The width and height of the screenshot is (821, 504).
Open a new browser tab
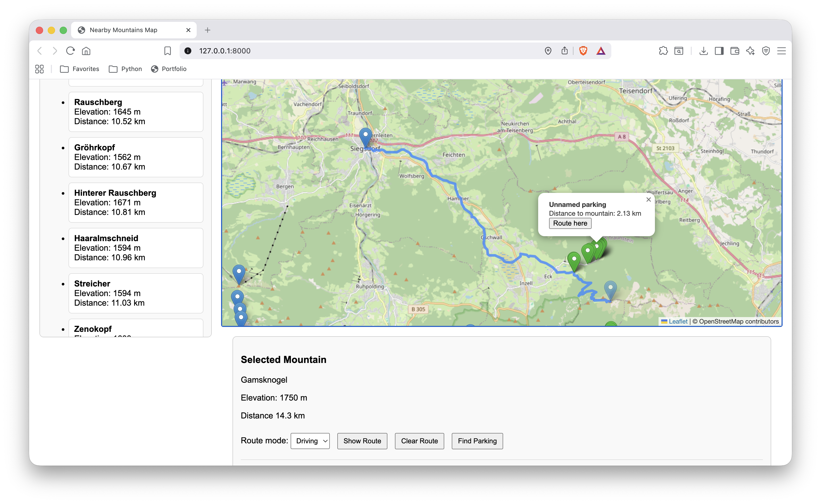pyautogui.click(x=208, y=30)
